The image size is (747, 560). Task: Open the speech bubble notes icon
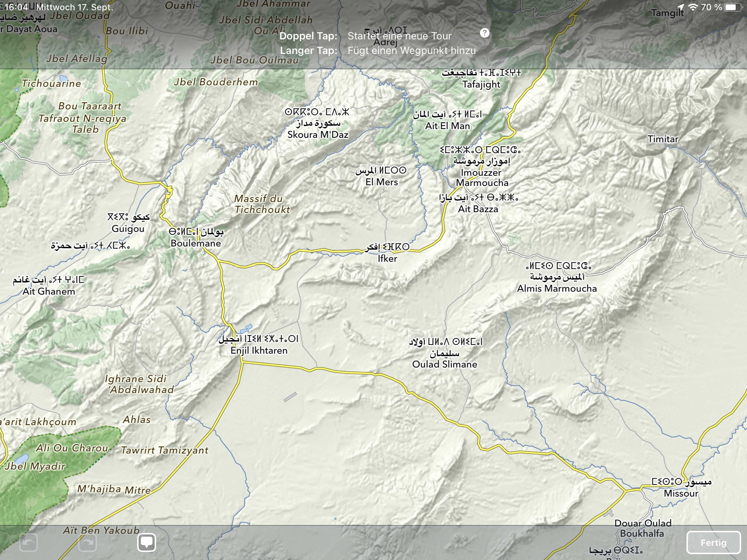[147, 542]
